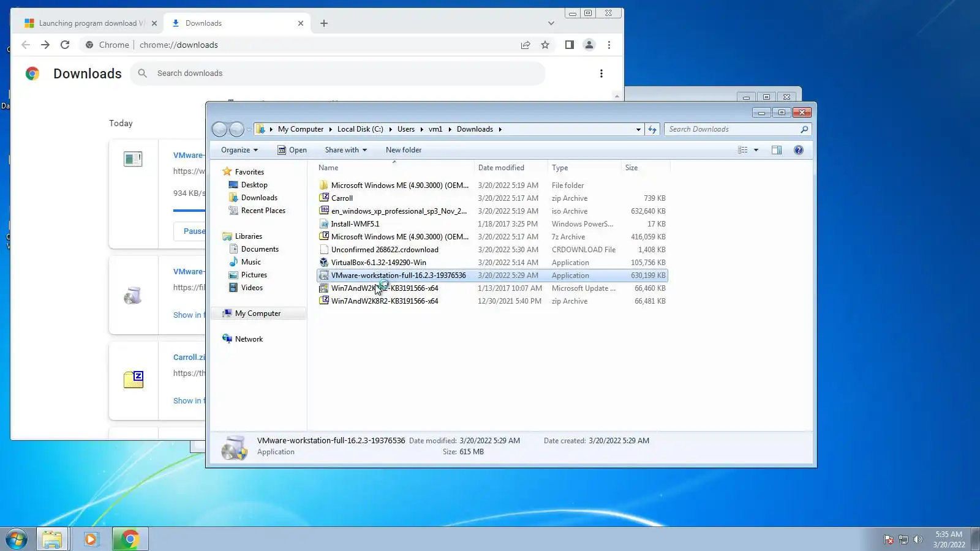
Task: Focus the Search downloads field in Chrome
Action: (338, 73)
